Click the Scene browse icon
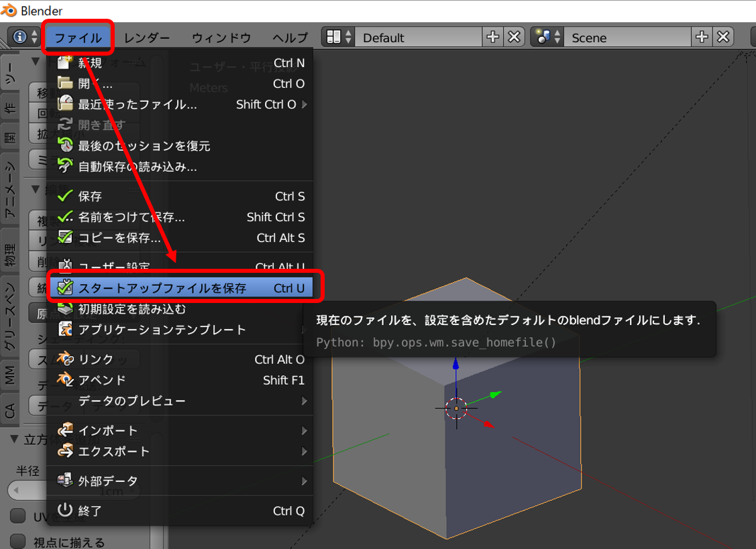The height and width of the screenshot is (549, 756). 546,38
